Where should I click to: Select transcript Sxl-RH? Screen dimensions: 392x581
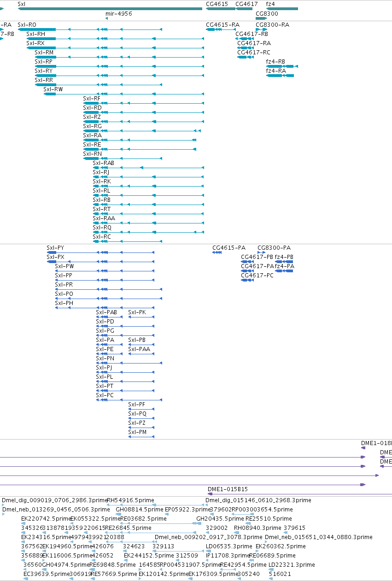tap(36, 34)
